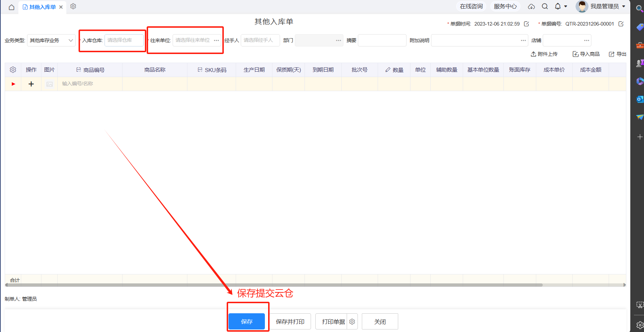Click 导出 export button

[x=618, y=54]
